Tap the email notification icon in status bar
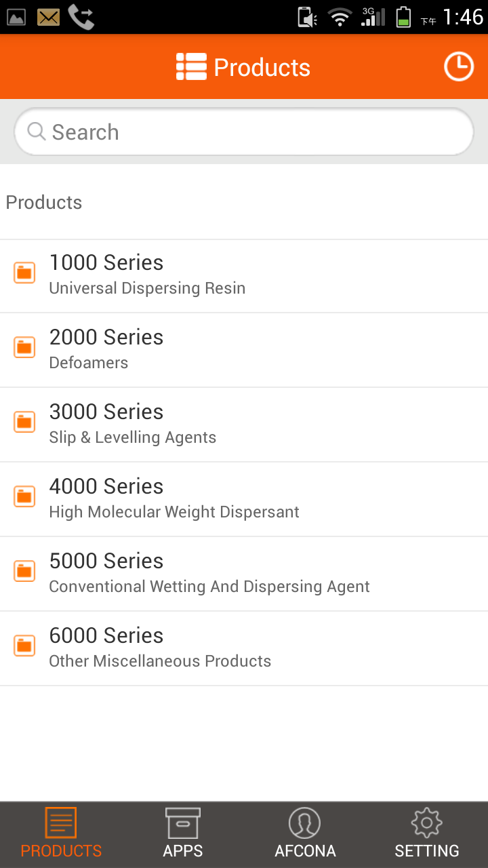Image resolution: width=488 pixels, height=868 pixels. 48,17
